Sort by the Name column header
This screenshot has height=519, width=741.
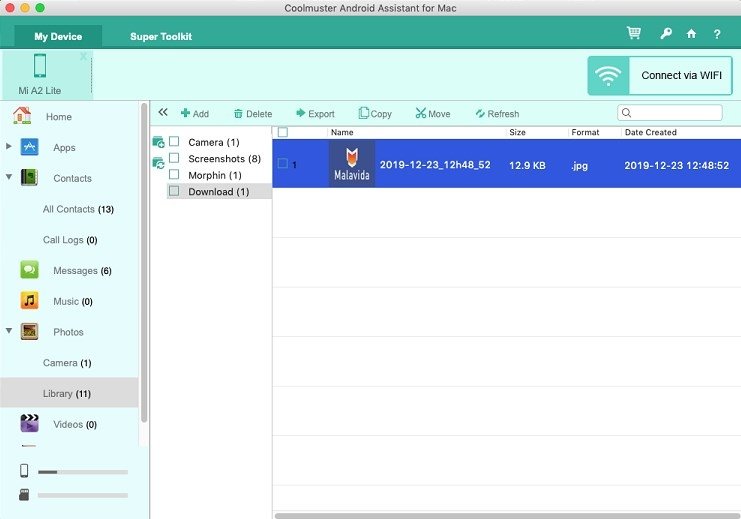[x=342, y=132]
